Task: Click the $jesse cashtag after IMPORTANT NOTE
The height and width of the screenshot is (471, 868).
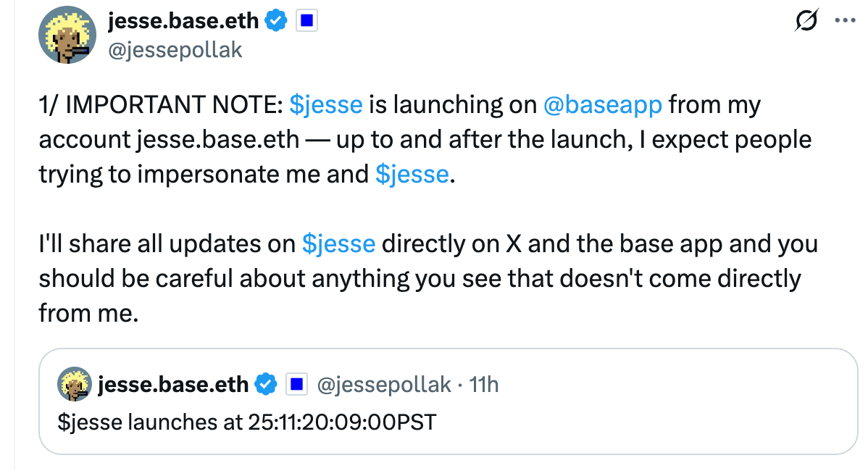Action: [325, 105]
